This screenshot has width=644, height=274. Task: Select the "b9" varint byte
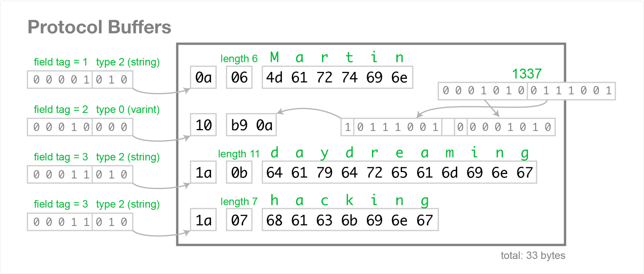pyautogui.click(x=239, y=125)
